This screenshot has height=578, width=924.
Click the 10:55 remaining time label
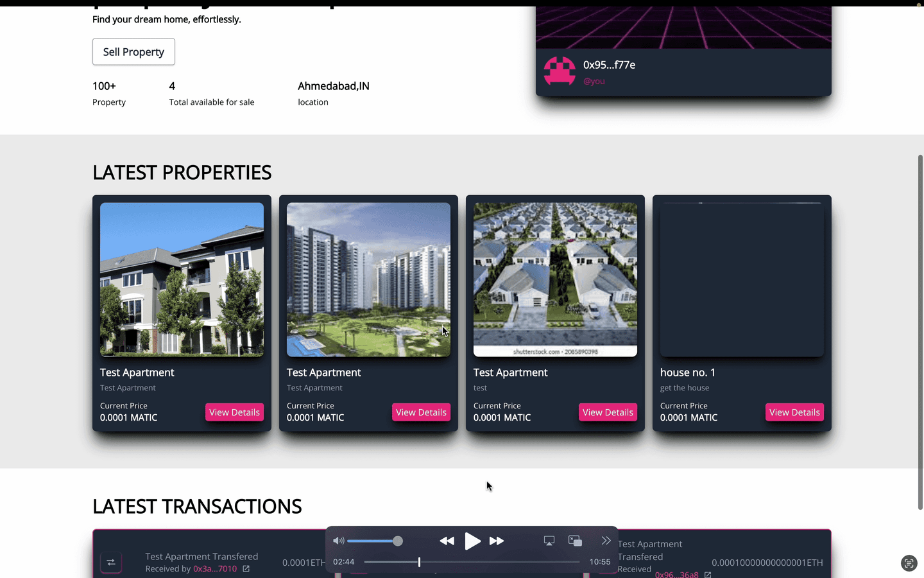(x=600, y=562)
